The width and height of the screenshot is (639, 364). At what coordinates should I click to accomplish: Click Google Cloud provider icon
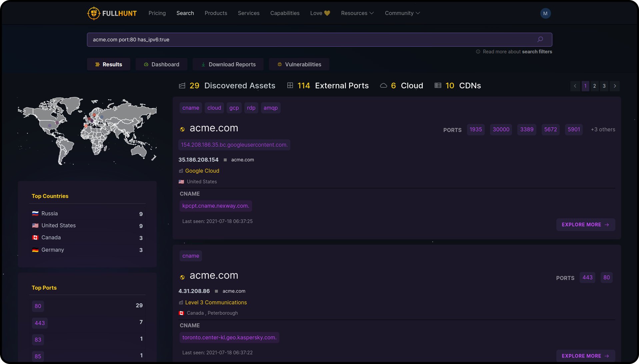(181, 171)
